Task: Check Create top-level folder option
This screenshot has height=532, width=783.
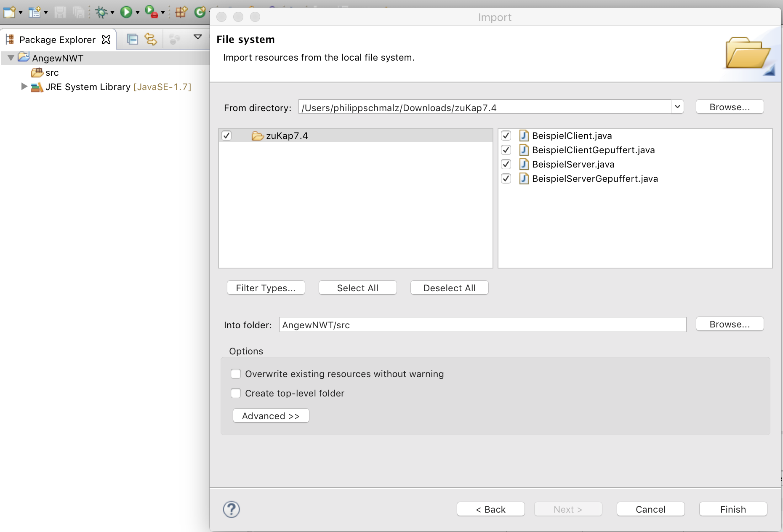Action: [x=236, y=393]
